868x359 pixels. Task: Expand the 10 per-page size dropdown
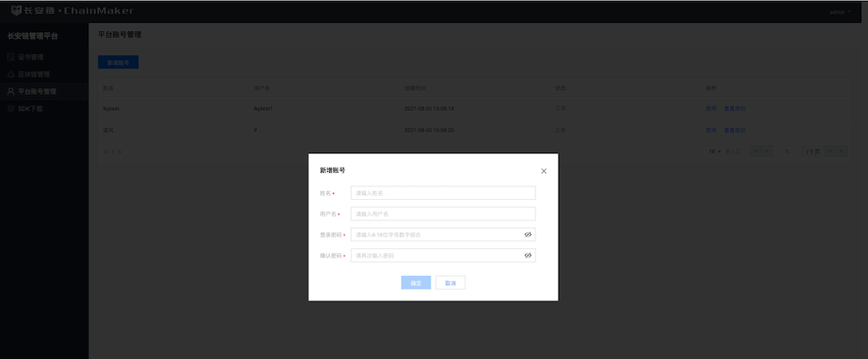pyautogui.click(x=715, y=152)
